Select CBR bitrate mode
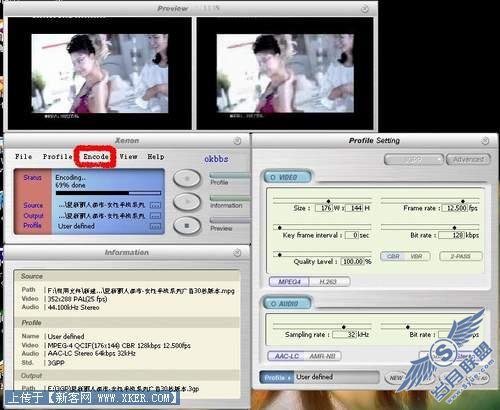500x410 pixels. (393, 256)
